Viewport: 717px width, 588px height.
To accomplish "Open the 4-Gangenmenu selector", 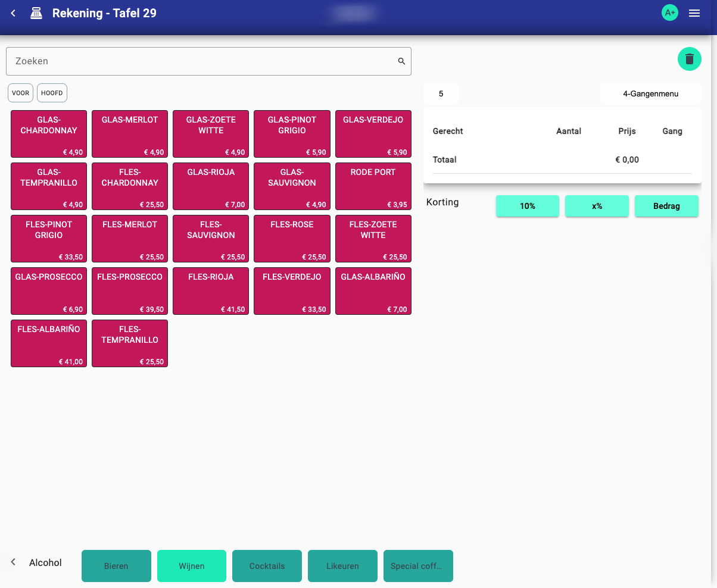I will click(x=650, y=93).
